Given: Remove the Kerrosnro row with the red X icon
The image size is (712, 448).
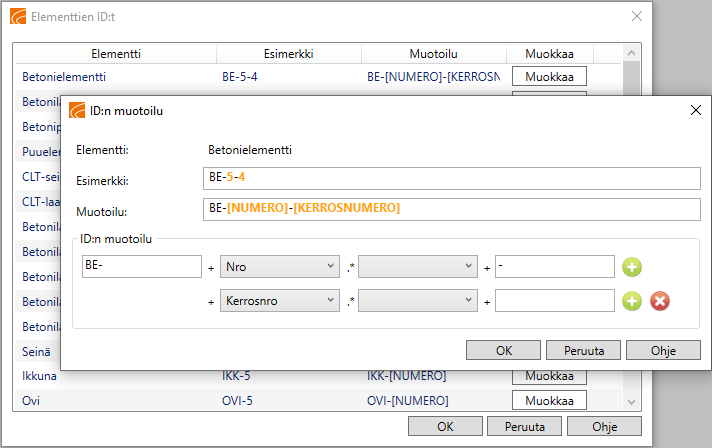Looking at the screenshot, I should click(x=660, y=301).
